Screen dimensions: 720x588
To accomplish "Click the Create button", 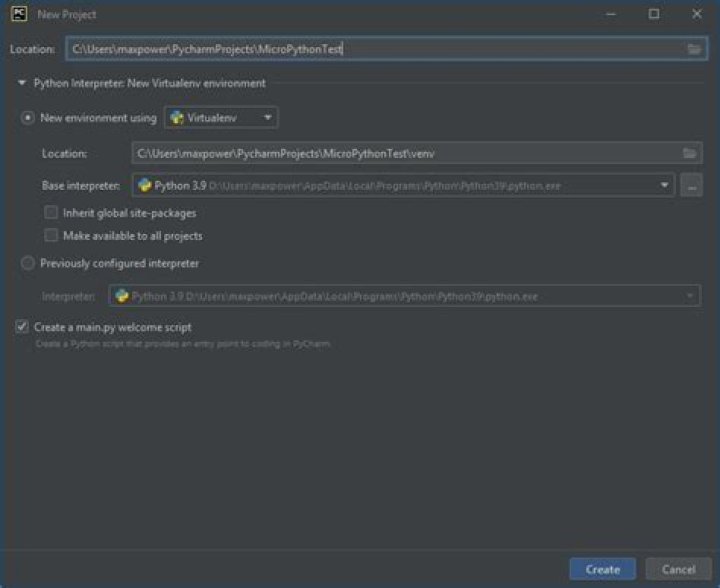I will pos(602,569).
